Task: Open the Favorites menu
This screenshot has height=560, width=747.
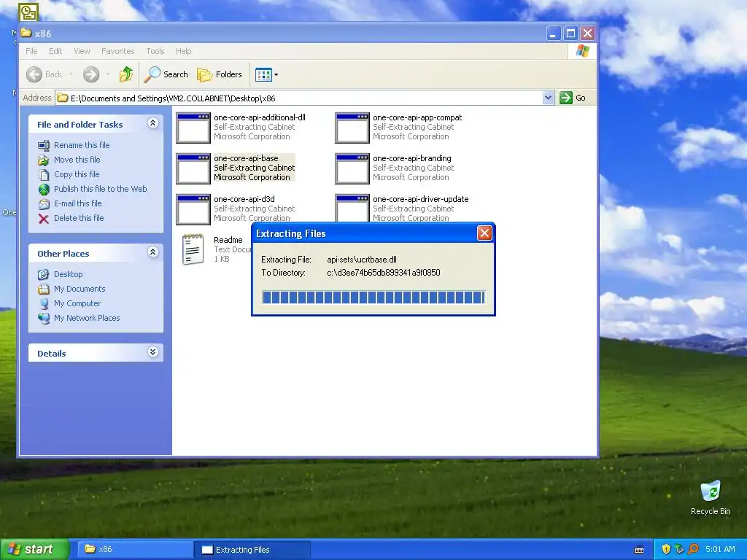Action: point(117,51)
